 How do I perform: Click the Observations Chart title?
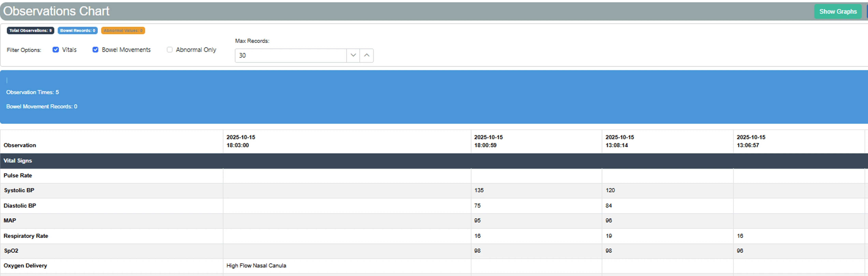[56, 11]
